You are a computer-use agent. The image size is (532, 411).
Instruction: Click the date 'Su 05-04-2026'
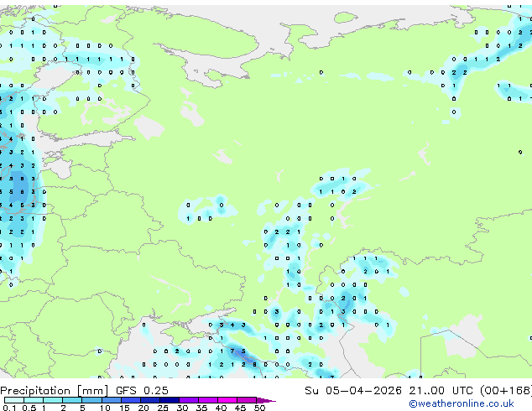click(353, 391)
